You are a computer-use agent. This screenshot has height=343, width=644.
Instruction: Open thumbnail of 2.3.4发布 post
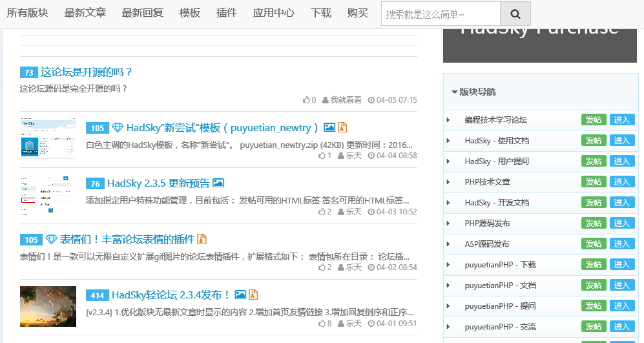click(48, 306)
